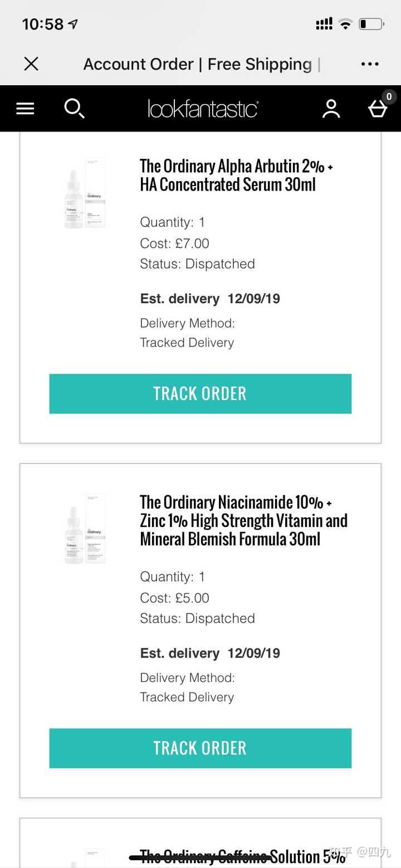Track the Niacinamide Zinc formula order
Viewport: 401px width, 868px height.
tap(200, 748)
